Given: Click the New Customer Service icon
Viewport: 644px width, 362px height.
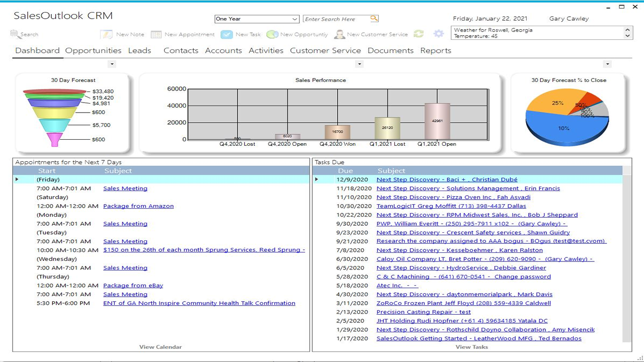Looking at the screenshot, I should (x=339, y=34).
